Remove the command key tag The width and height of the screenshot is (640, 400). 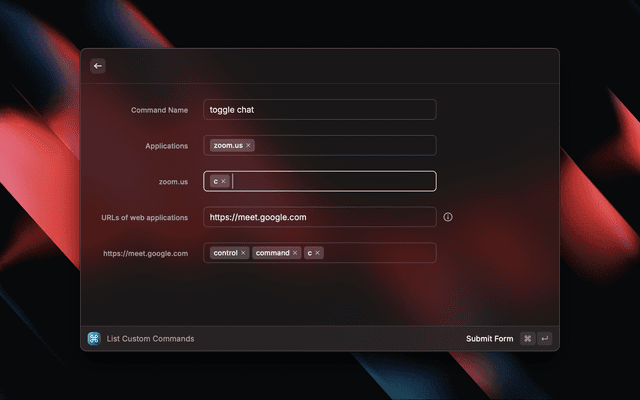[295, 253]
